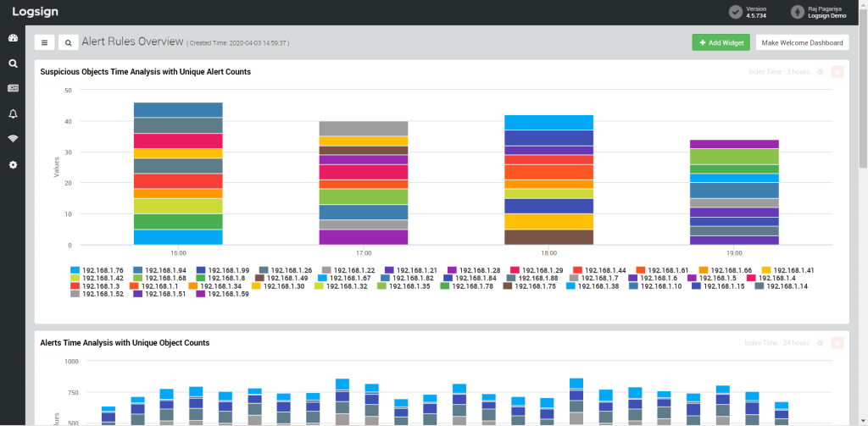
Task: Click legend label 192.168.1.68
Action: tap(166, 279)
